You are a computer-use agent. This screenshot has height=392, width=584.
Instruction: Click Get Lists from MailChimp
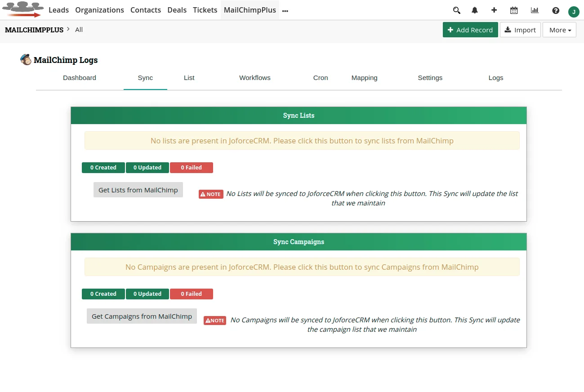pyautogui.click(x=138, y=189)
